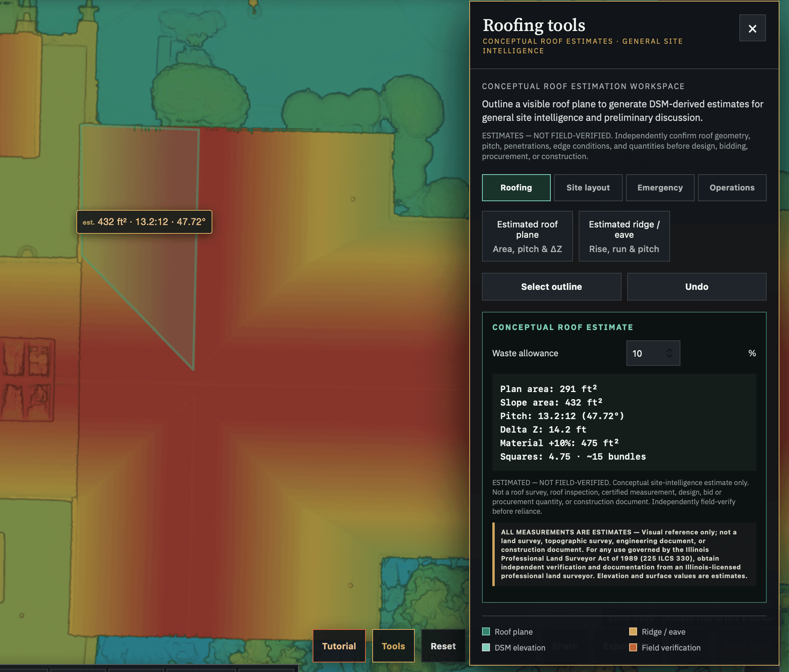The width and height of the screenshot is (789, 672).
Task: Switch to the Roofing tab
Action: pos(516,188)
